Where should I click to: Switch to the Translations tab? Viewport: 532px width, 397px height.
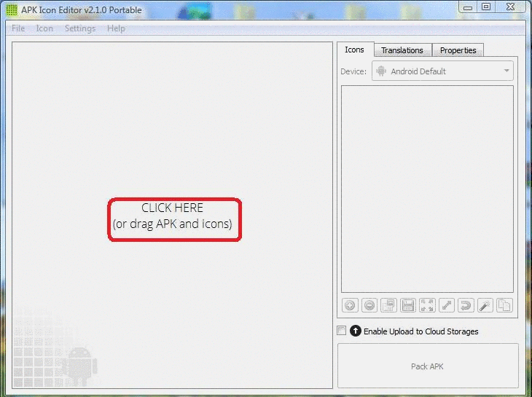(402, 50)
